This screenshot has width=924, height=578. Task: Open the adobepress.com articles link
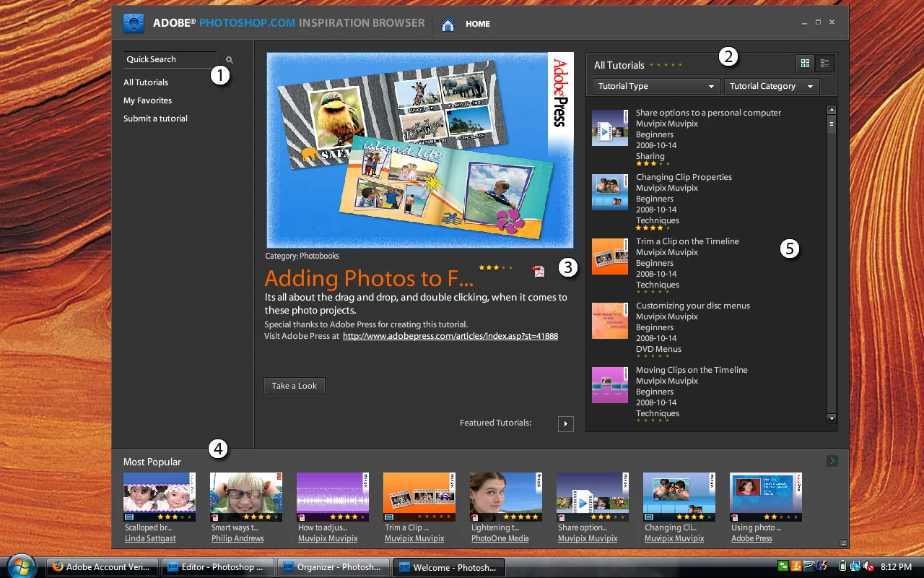450,336
